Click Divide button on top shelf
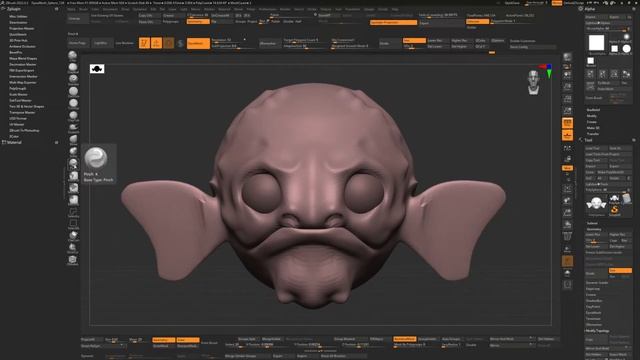The width and height of the screenshot is (640, 360). click(390, 43)
